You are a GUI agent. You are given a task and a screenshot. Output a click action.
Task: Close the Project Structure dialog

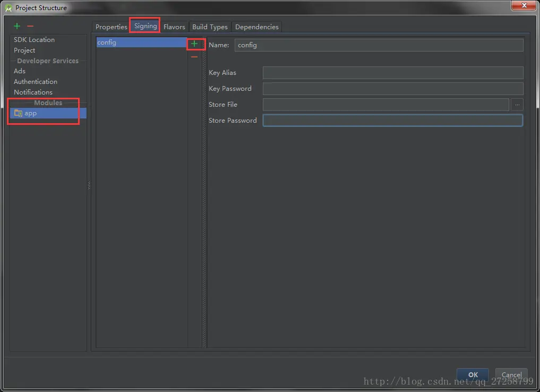pyautogui.click(x=524, y=5)
